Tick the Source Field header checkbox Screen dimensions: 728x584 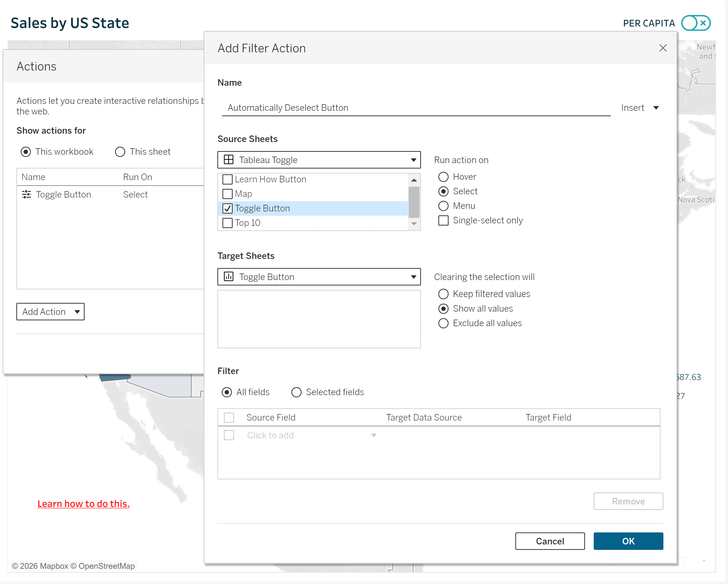[x=229, y=418]
